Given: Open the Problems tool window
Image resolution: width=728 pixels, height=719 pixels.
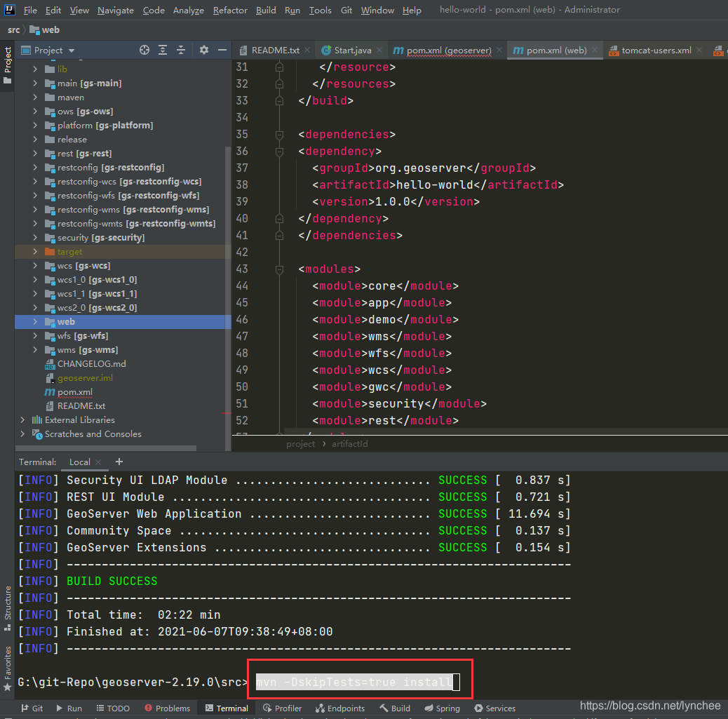Looking at the screenshot, I should pyautogui.click(x=168, y=708).
